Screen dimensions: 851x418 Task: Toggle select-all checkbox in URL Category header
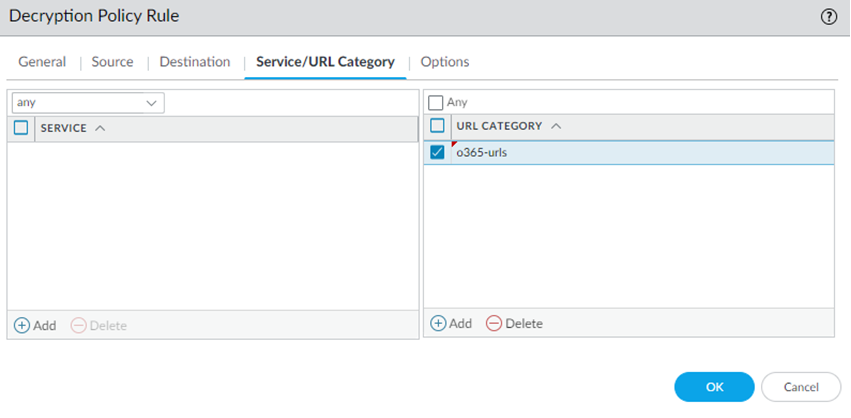click(x=437, y=126)
